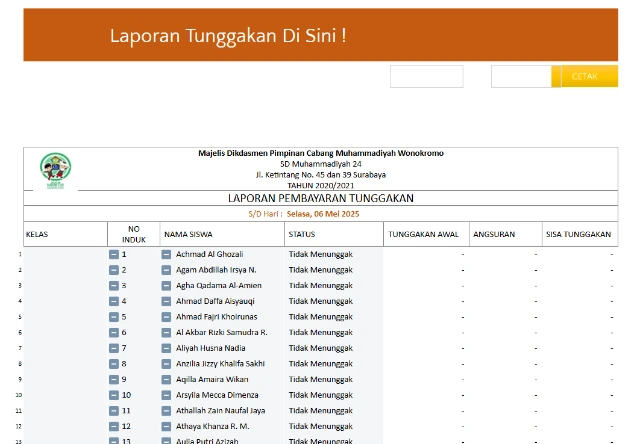Click the LAPORAN PEMBAYARAN TUNGGAKAN title
Viewport: 640px width, 444px height.
[321, 198]
